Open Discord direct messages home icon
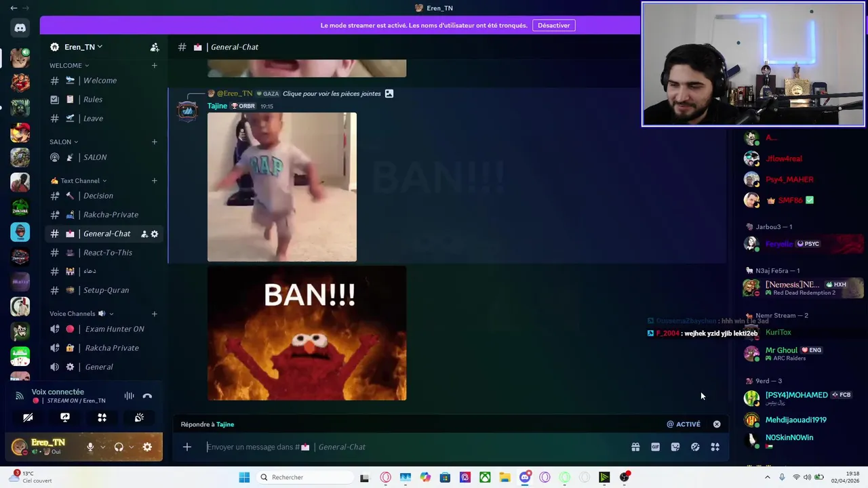Screen dimensions: 868x488 click(20, 28)
